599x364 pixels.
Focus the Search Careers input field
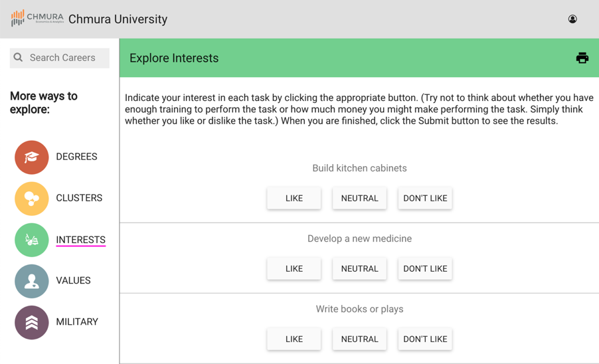[x=60, y=58]
